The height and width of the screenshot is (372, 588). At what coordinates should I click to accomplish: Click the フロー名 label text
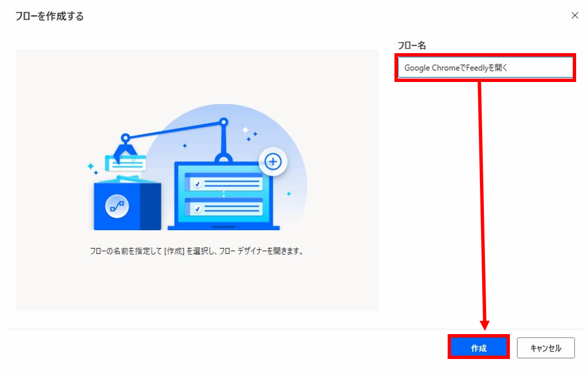point(412,46)
